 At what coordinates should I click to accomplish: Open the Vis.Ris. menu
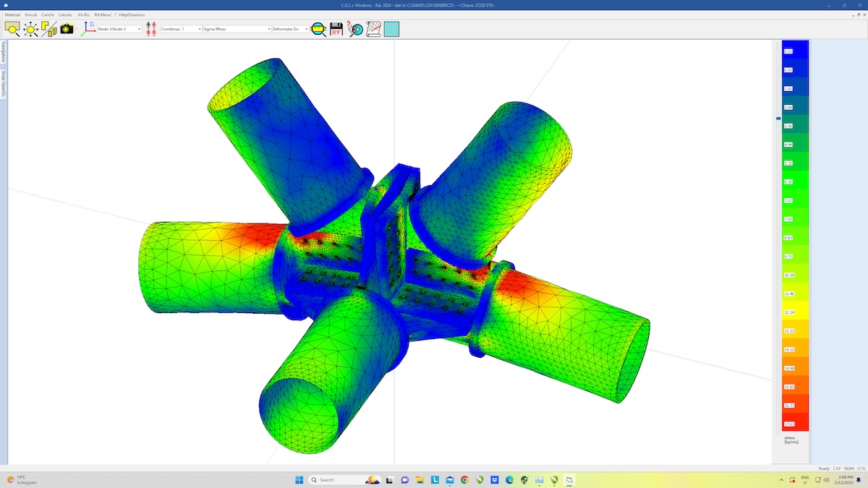click(x=84, y=14)
